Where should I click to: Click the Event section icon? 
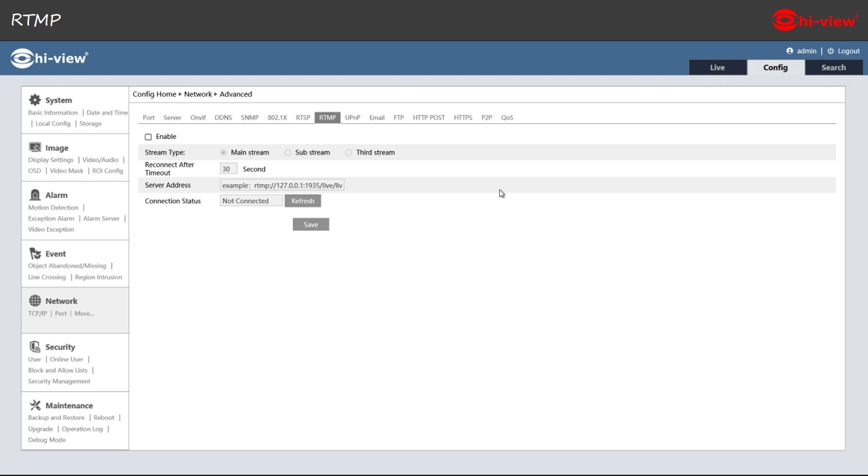tap(35, 253)
